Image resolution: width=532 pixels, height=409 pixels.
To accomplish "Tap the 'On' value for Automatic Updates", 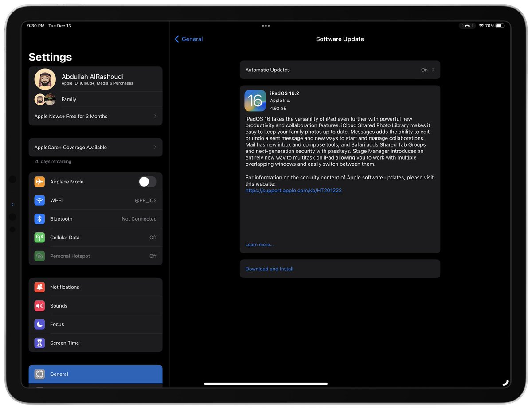I will (x=424, y=70).
